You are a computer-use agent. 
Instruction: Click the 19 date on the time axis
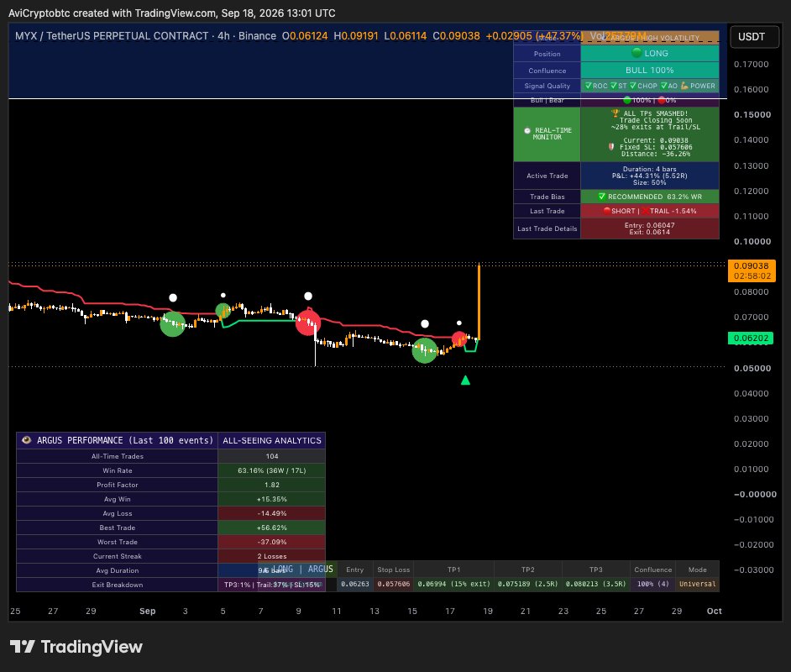click(488, 611)
